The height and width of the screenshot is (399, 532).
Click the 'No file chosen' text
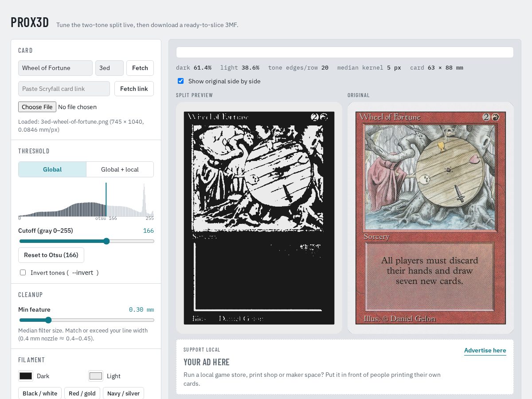(x=77, y=107)
